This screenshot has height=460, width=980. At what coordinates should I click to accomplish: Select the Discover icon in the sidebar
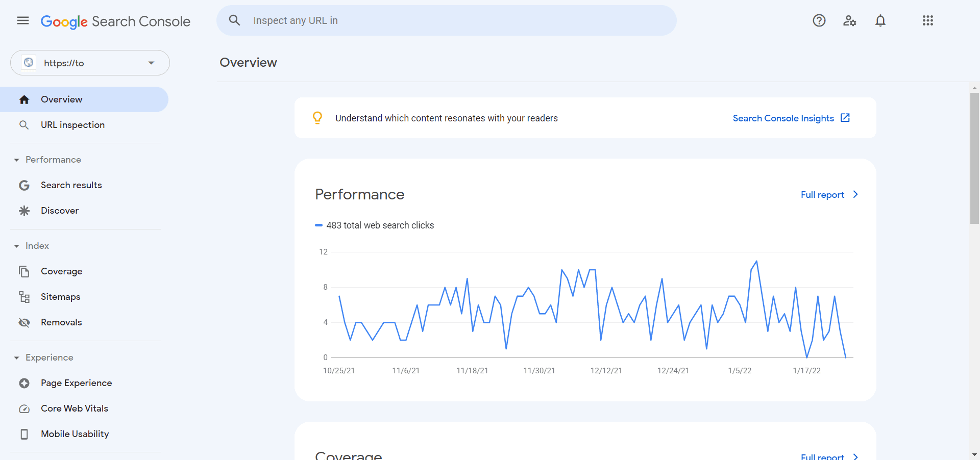24,210
